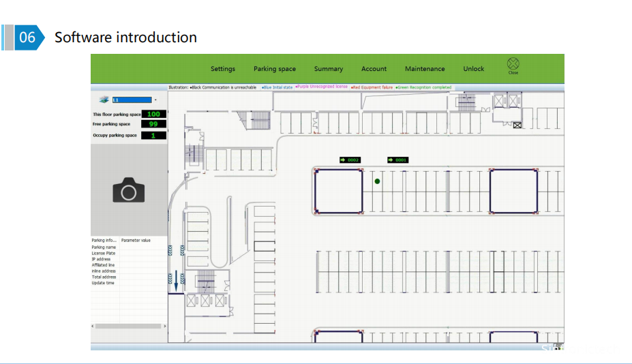Open the Parking space menu
Viewport: 632px width, 364px height.
(x=275, y=69)
